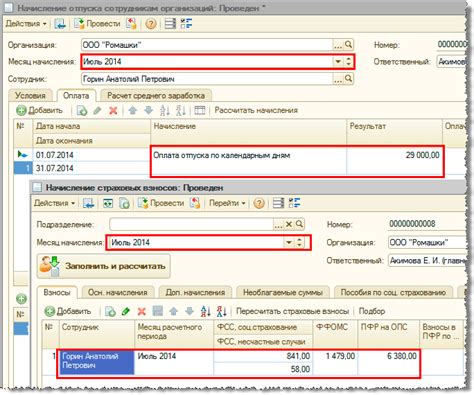Select start date 01.07.2014 cell
Screen dimensions: 474x395
pos(92,155)
